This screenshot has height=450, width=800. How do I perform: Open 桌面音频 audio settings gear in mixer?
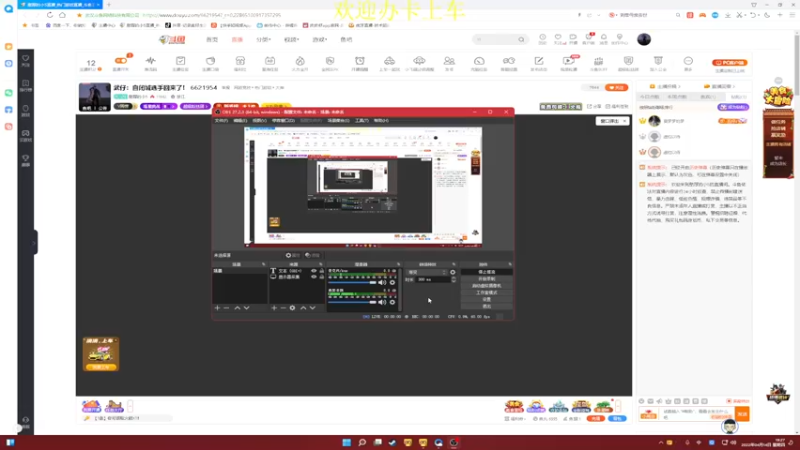[x=392, y=302]
